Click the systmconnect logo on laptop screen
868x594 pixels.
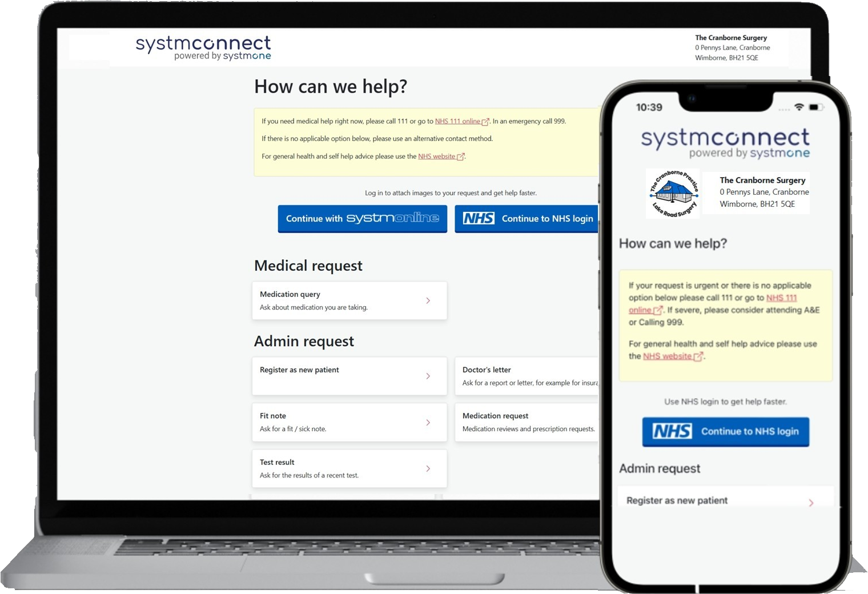tap(203, 47)
